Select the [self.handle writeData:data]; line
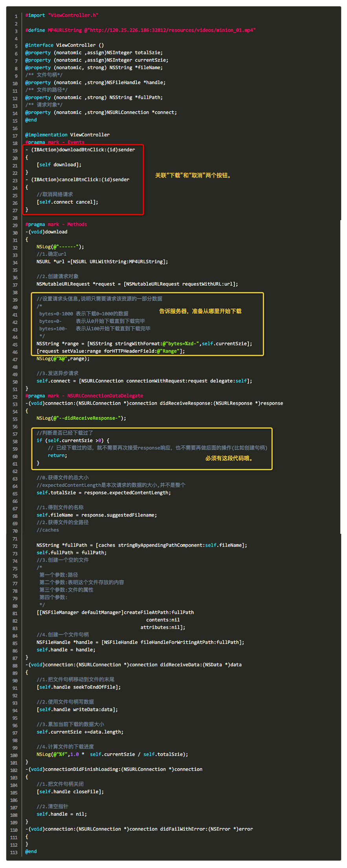The height and width of the screenshot is (868, 347). tap(77, 710)
